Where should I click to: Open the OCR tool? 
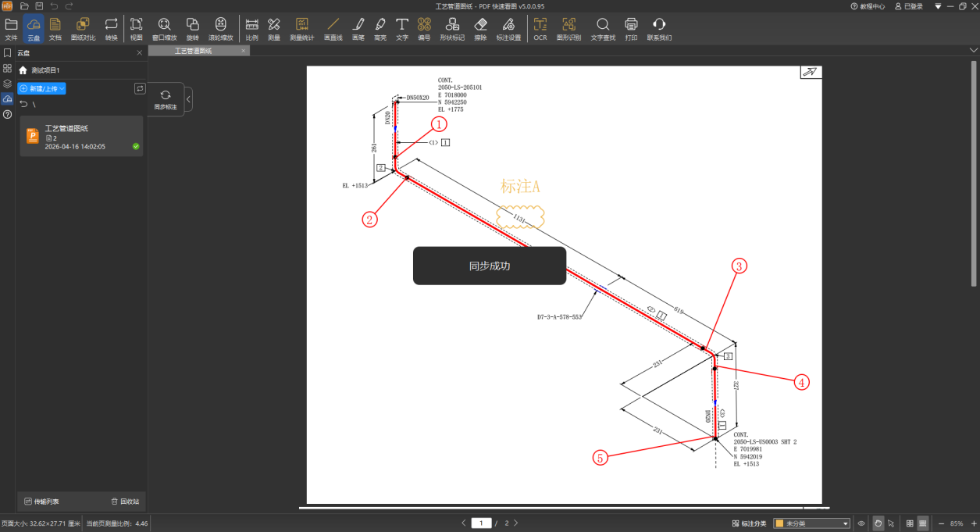coord(540,29)
